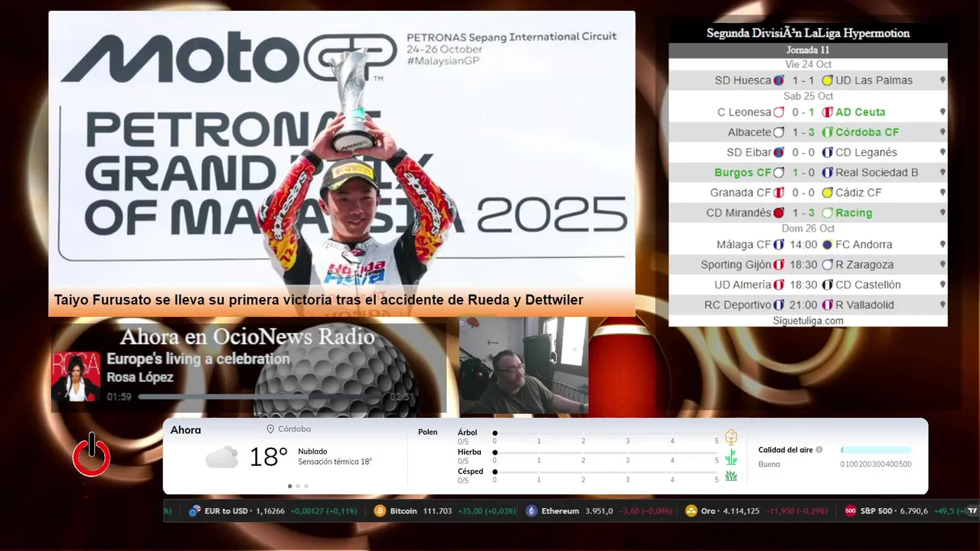Click the Ethereum 3.951,0 price in ticker
The width and height of the screenshot is (980, 551).
pyautogui.click(x=599, y=511)
